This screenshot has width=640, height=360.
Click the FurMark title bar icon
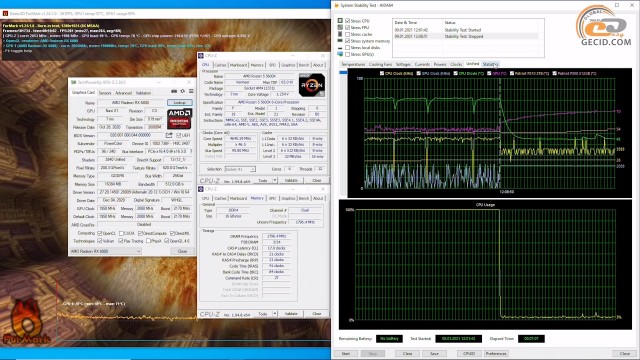(x=5, y=13)
